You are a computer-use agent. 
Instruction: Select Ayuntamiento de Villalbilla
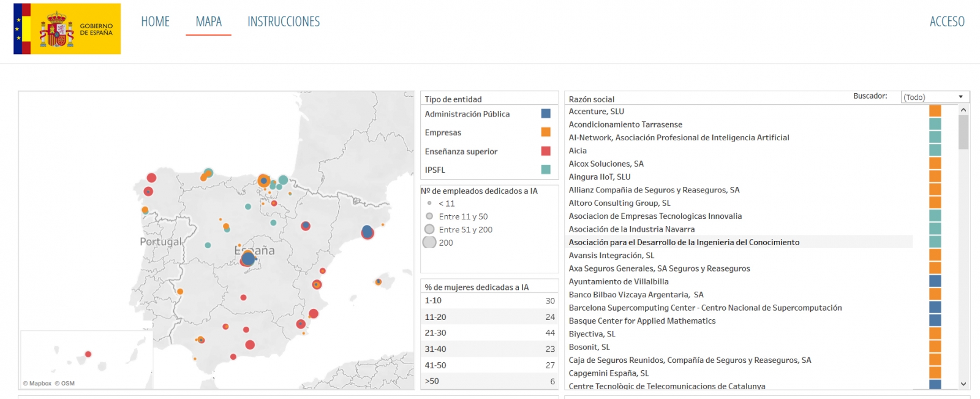click(x=618, y=282)
